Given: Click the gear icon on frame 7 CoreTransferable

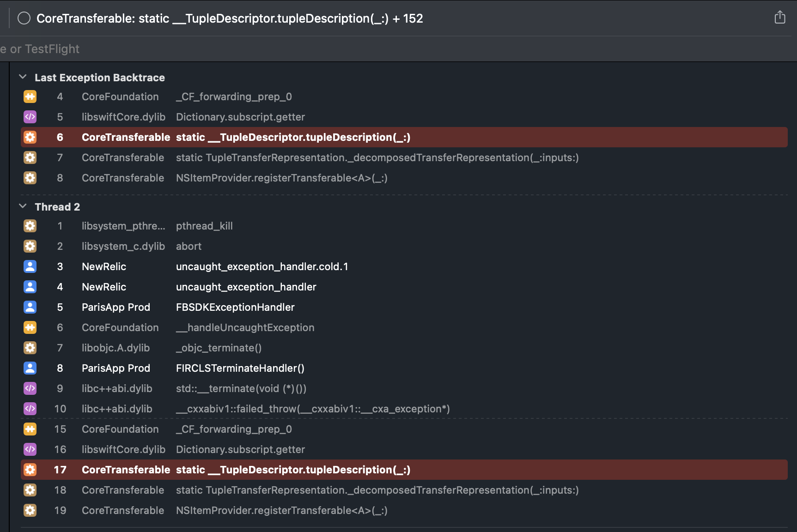Looking at the screenshot, I should 30,157.
